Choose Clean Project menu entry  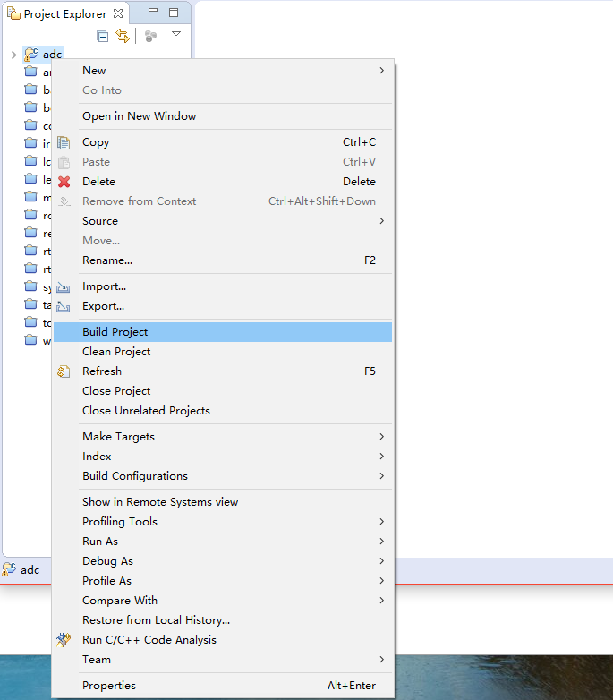pos(116,352)
